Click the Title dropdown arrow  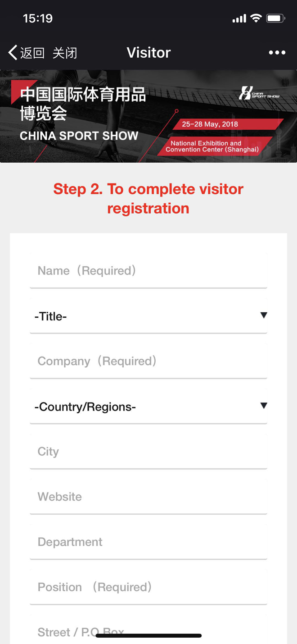pos(264,315)
